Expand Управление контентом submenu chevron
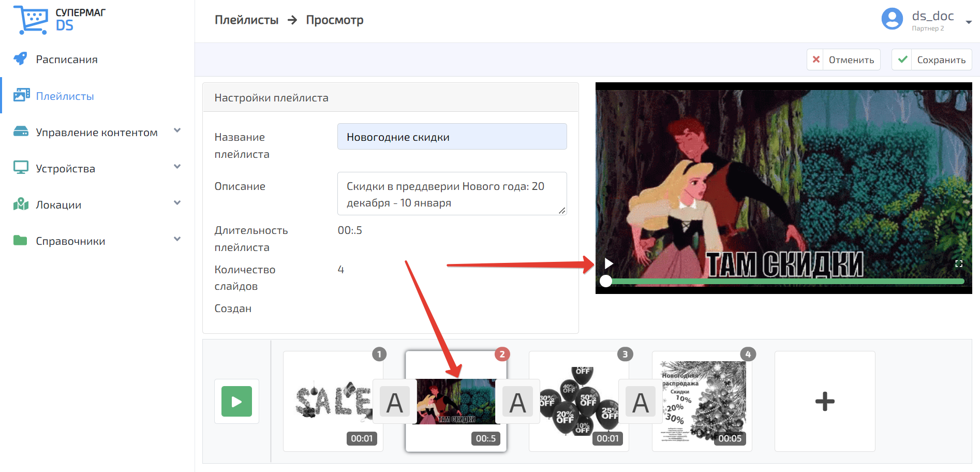980x472 pixels. coord(177,130)
